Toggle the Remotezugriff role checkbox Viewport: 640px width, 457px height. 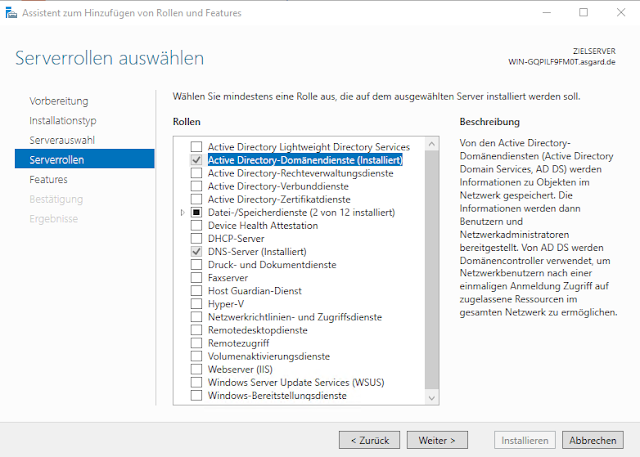pyautogui.click(x=197, y=343)
